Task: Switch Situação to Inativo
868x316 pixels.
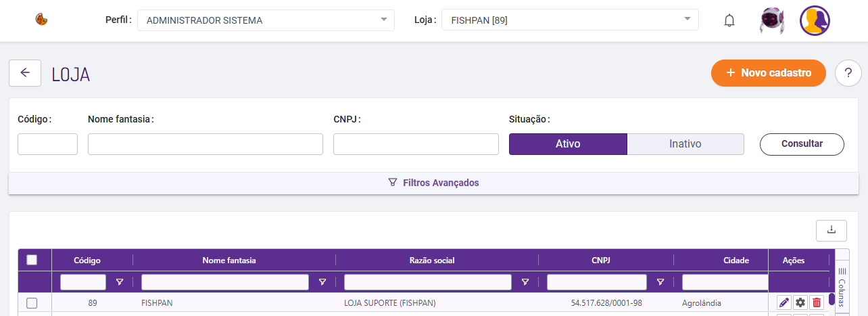Action: [x=685, y=144]
